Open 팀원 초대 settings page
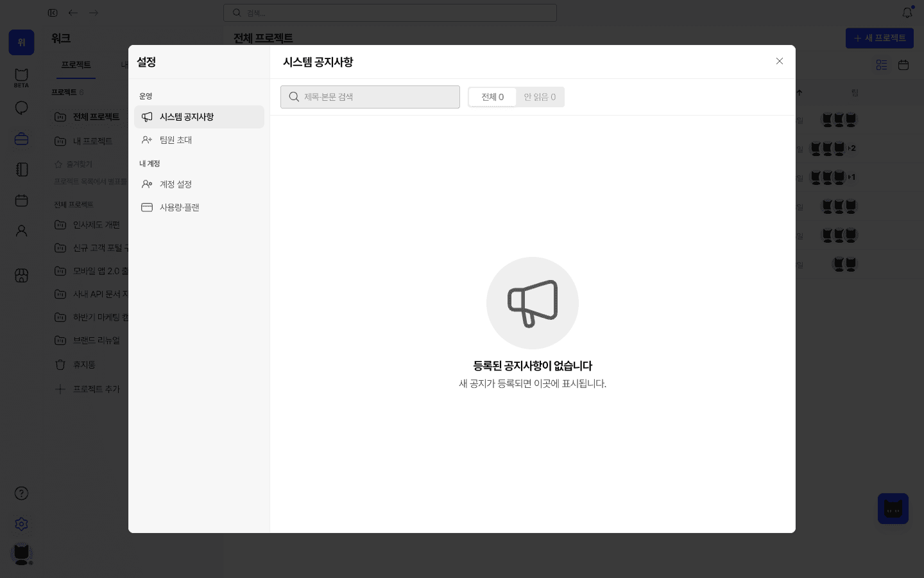The width and height of the screenshot is (924, 578). tap(199, 140)
